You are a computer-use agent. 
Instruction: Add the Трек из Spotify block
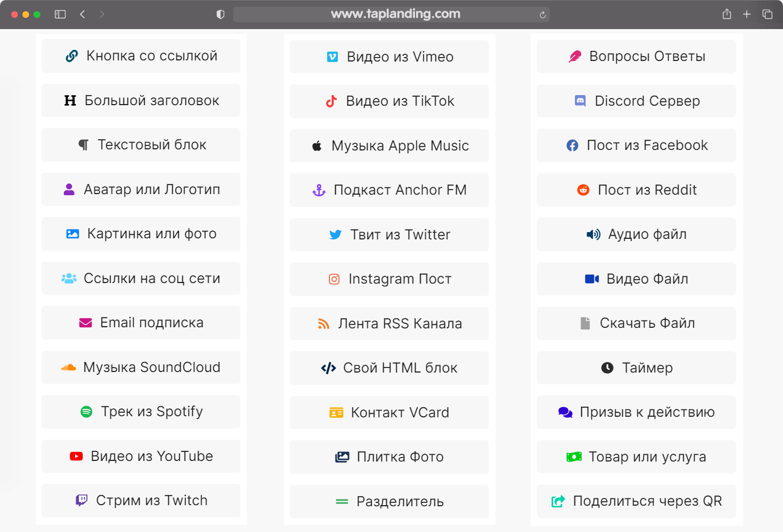(x=141, y=412)
